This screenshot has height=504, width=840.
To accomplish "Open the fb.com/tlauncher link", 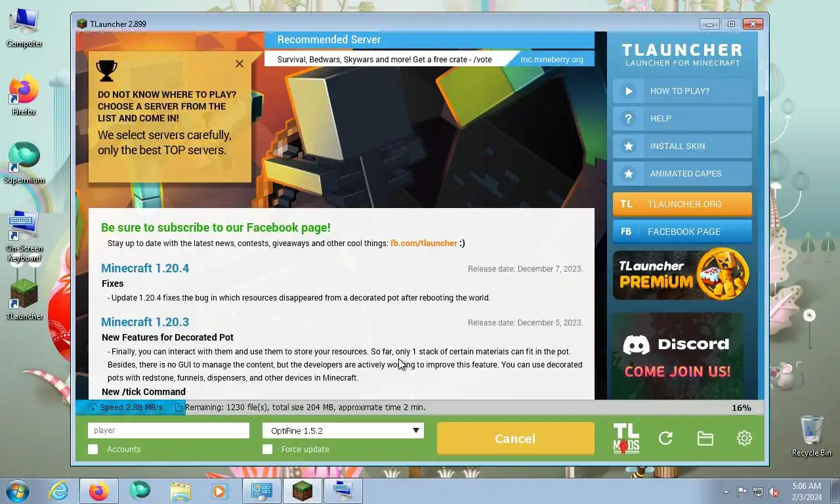I will [423, 243].
